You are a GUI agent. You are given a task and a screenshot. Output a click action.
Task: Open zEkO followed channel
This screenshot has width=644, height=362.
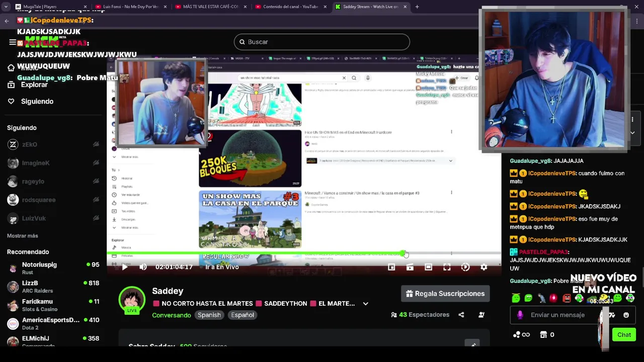[x=53, y=144]
